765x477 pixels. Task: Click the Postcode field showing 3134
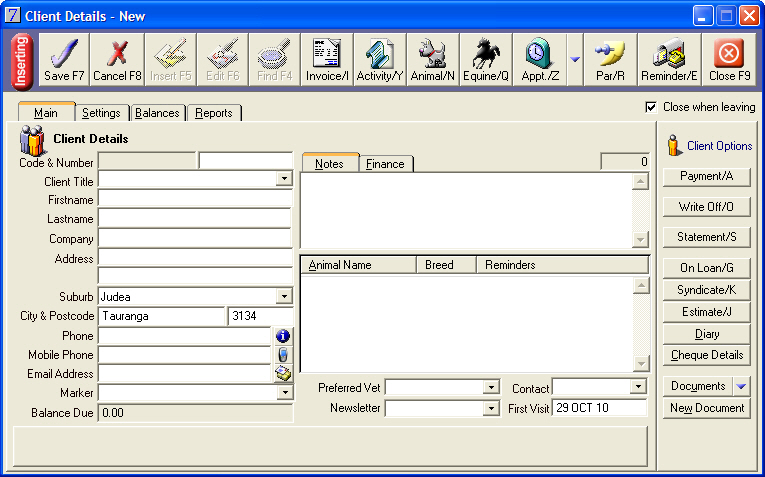pyautogui.click(x=261, y=316)
